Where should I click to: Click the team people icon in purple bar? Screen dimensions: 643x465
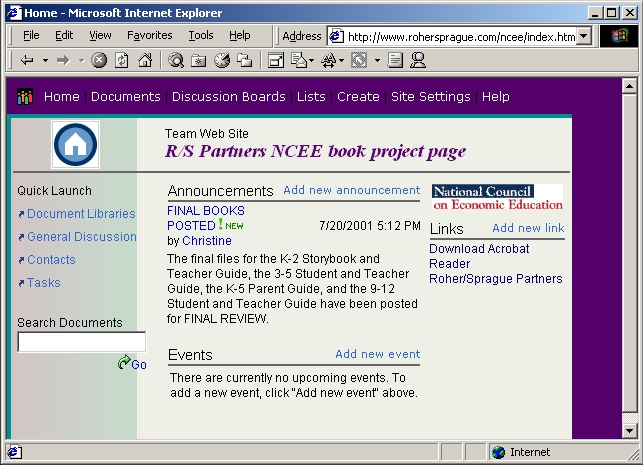click(x=25, y=97)
